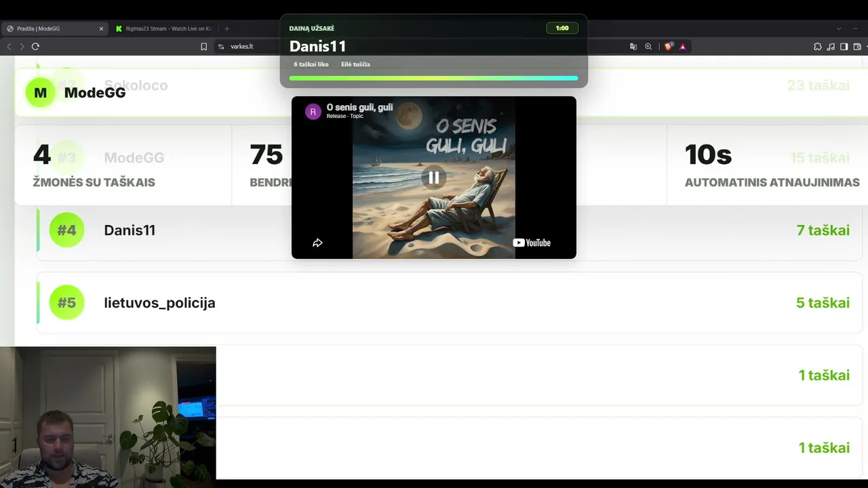868x488 pixels.
Task: Open the extensions puzzle icon
Action: point(818,47)
